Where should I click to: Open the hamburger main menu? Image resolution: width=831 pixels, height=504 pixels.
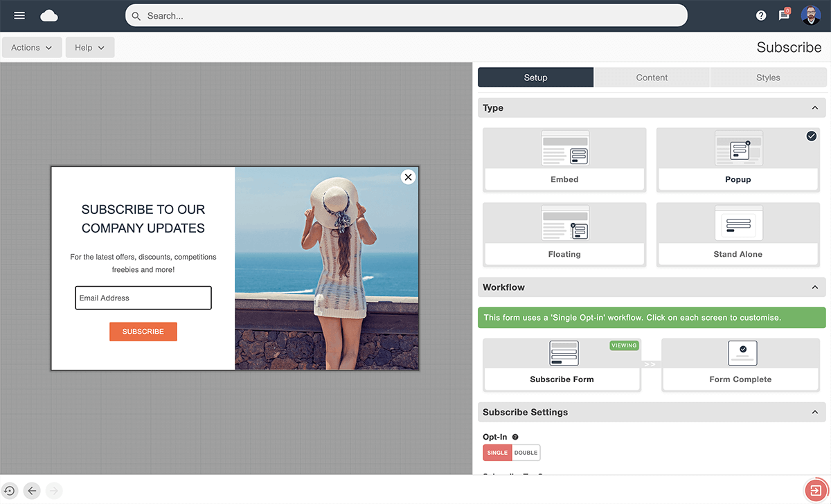[x=19, y=15]
